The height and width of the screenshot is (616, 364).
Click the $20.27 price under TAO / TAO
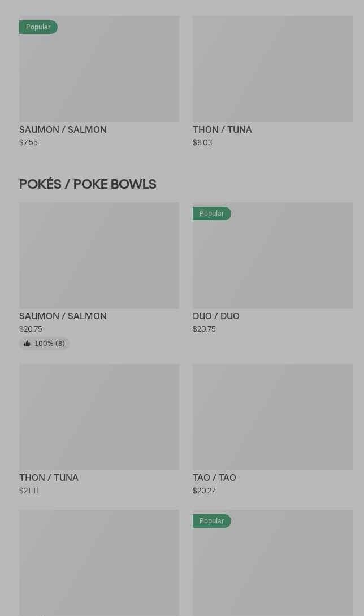click(x=204, y=491)
